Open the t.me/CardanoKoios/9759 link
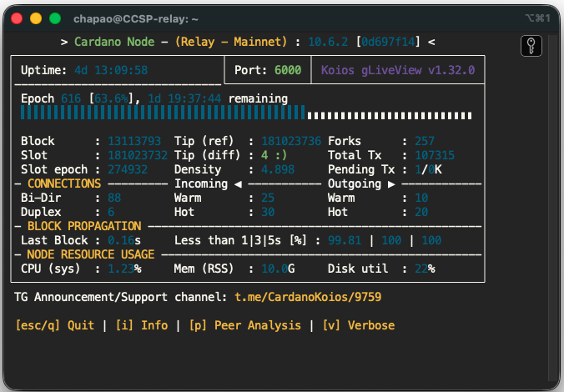Screen dimensions: 564x392 tap(307, 297)
